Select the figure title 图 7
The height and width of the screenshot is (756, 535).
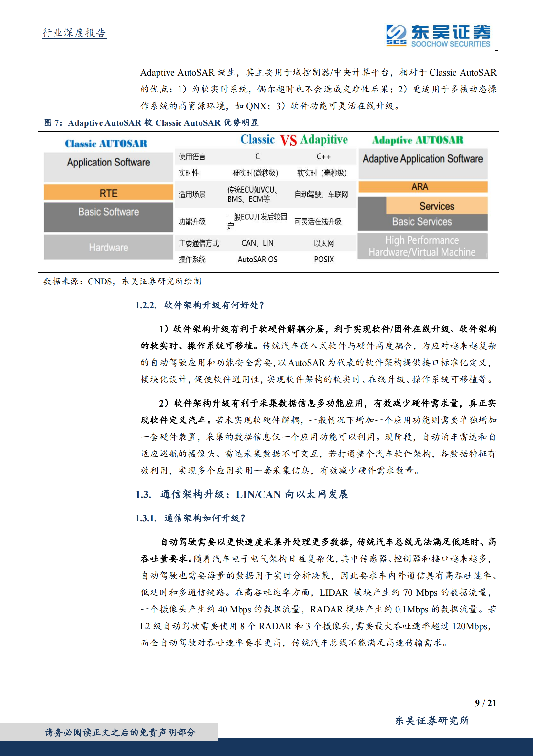[151, 123]
